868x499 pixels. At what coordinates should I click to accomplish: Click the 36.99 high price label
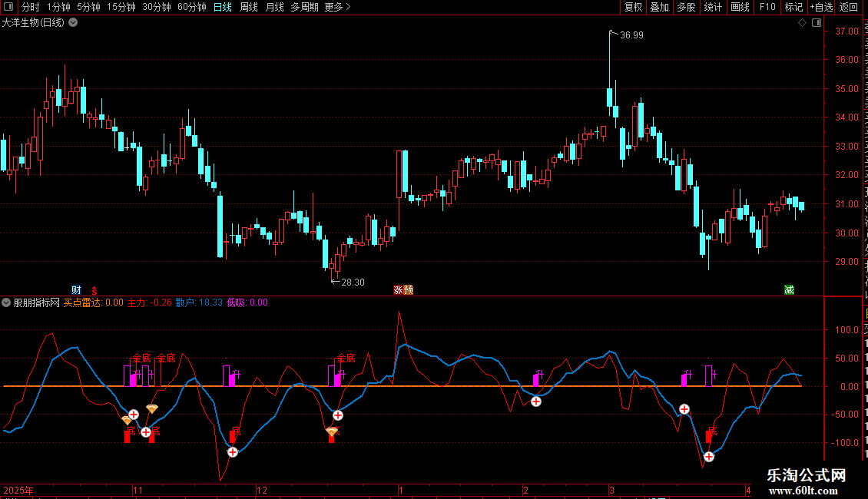tap(631, 35)
